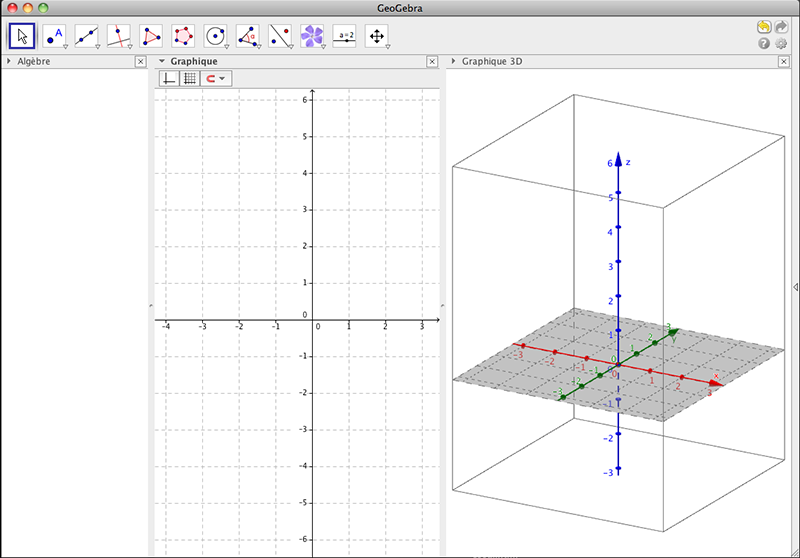Select the Angle tool
The image size is (800, 558).
click(248, 36)
